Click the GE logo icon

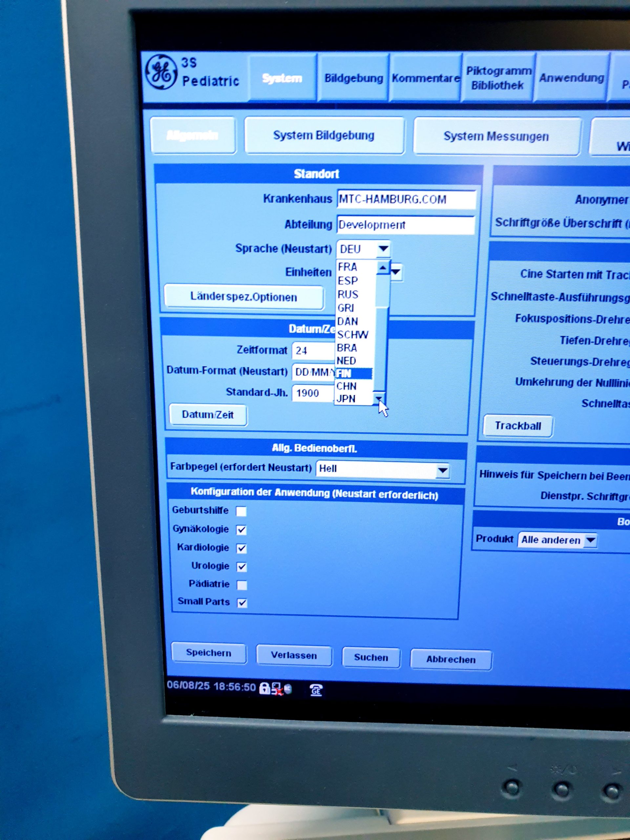(161, 72)
